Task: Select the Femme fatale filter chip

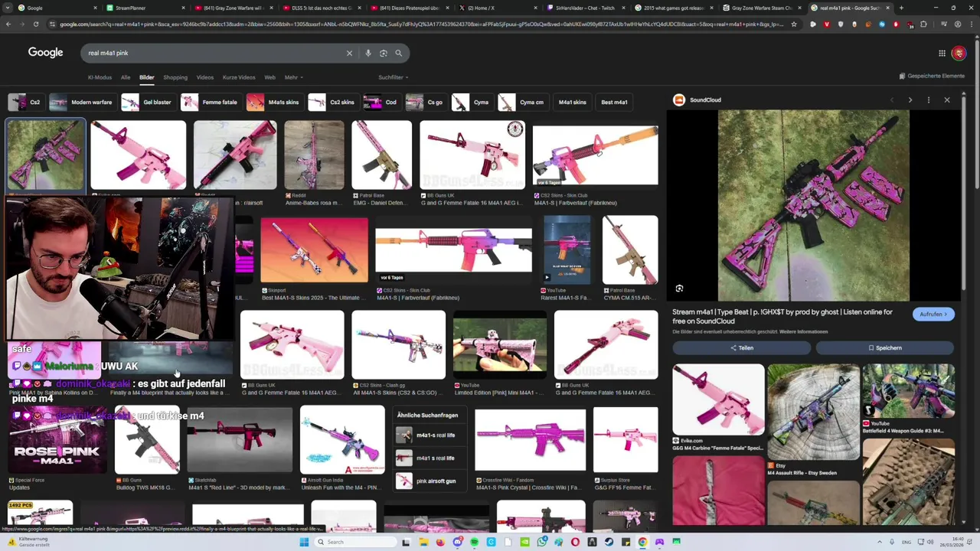Action: coord(210,102)
